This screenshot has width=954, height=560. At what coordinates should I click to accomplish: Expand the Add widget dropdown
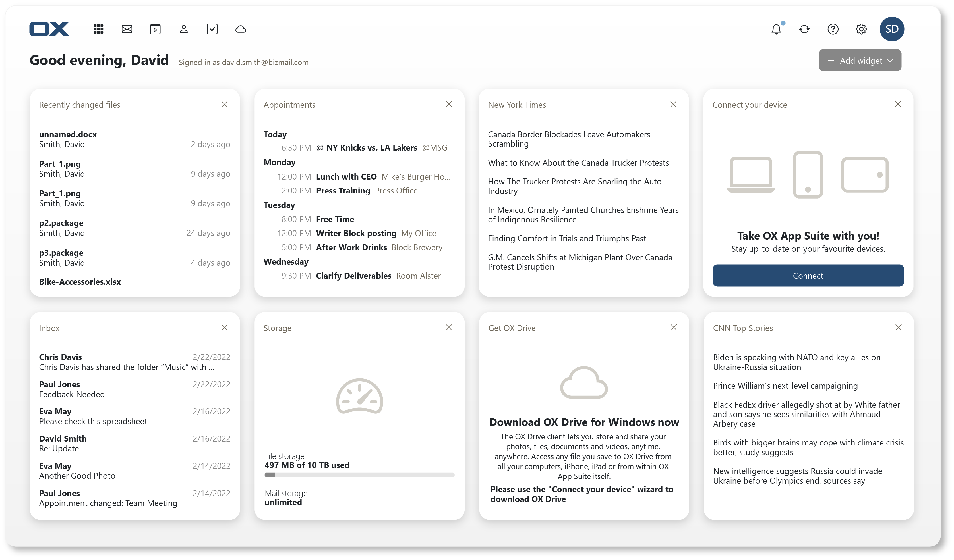point(860,60)
